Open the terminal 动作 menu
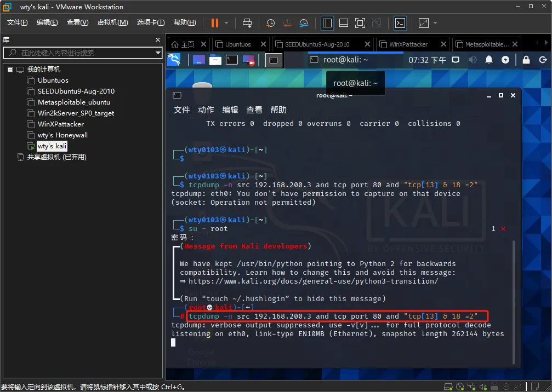The width and height of the screenshot is (552, 392). (206, 109)
